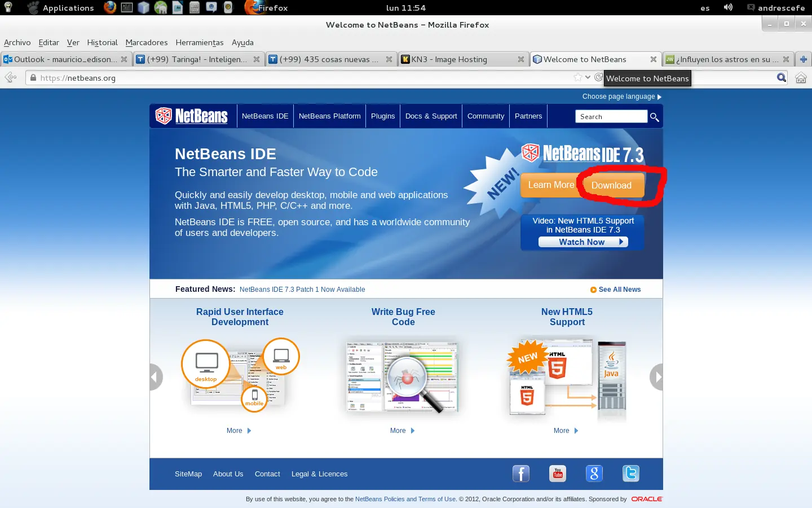Open NetBeans IDE 7.3 Patch 1 news link
The width and height of the screenshot is (812, 508).
pyautogui.click(x=302, y=290)
